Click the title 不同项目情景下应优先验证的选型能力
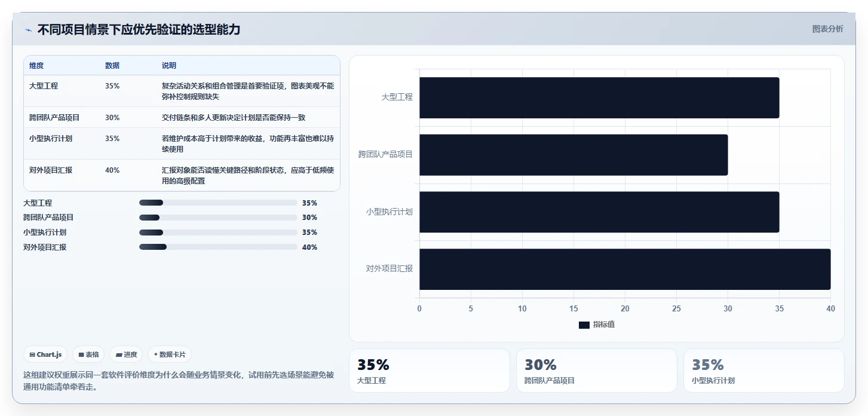868x416 pixels. [x=139, y=29]
